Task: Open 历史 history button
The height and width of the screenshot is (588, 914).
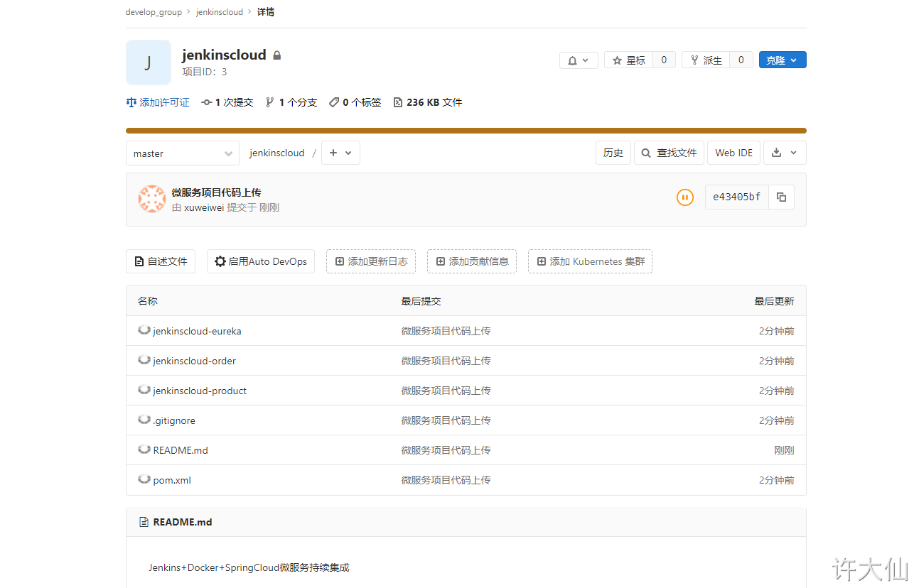Action: point(613,153)
